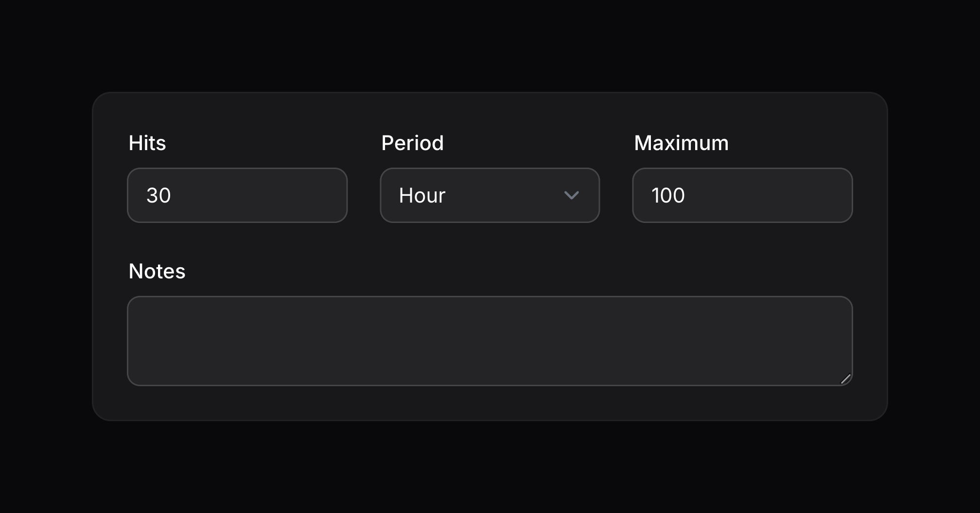Image resolution: width=980 pixels, height=513 pixels.
Task: Click center of the Notes text box
Action: click(490, 341)
